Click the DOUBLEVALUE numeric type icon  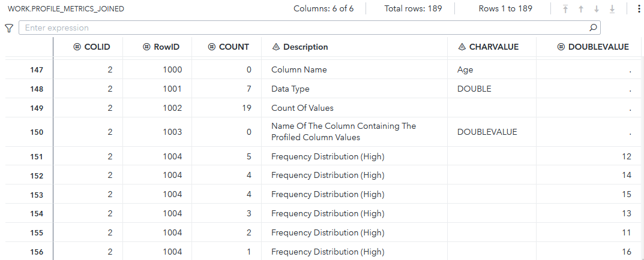561,47
